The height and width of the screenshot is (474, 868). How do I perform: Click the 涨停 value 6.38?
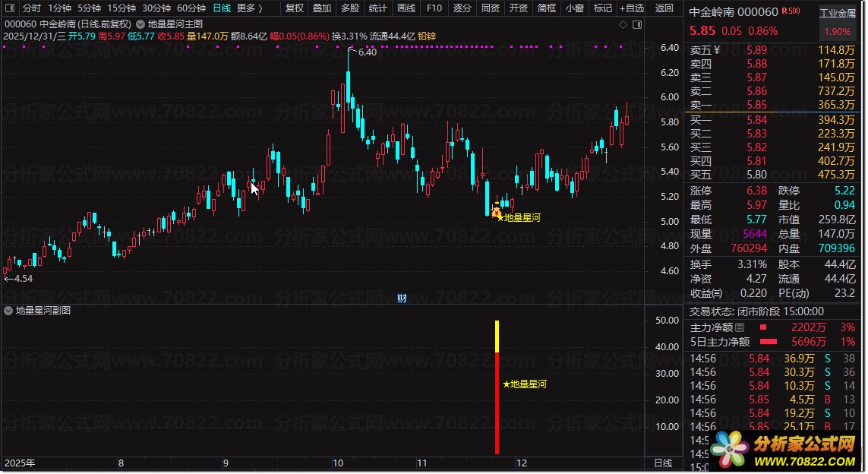(x=756, y=191)
